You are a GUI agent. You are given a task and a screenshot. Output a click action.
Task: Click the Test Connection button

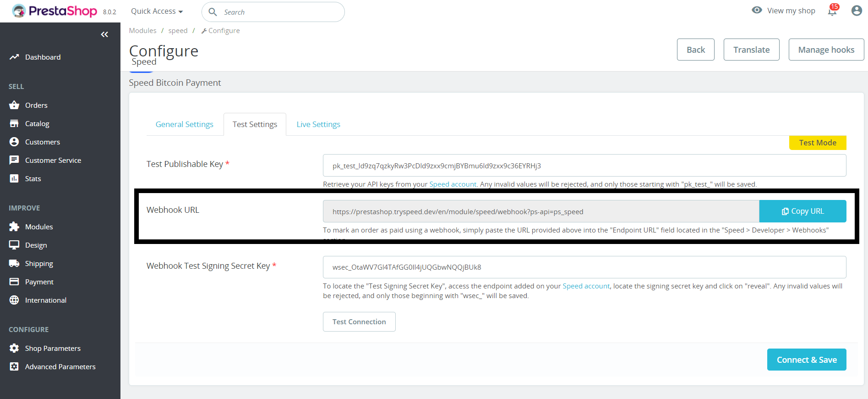[x=359, y=321]
